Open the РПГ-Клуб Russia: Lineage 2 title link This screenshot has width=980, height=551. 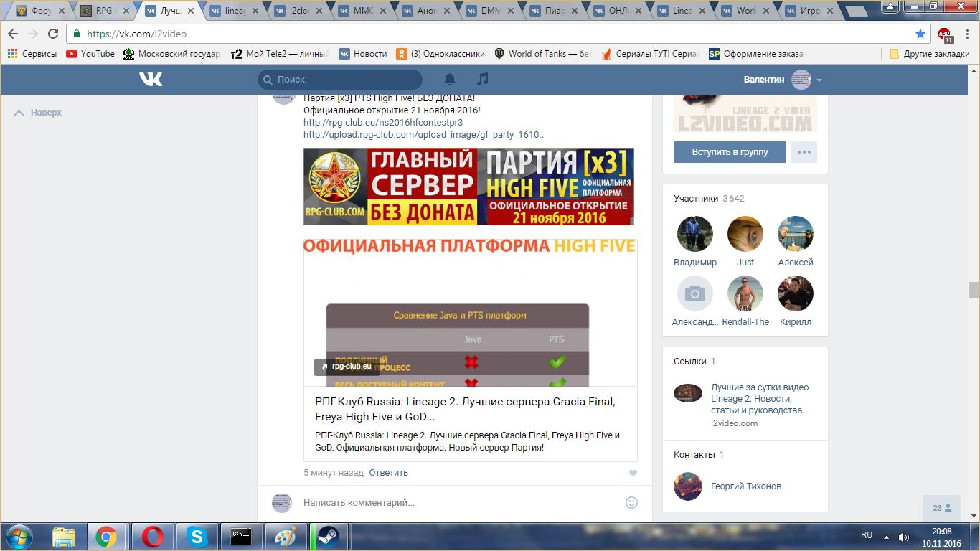[465, 409]
